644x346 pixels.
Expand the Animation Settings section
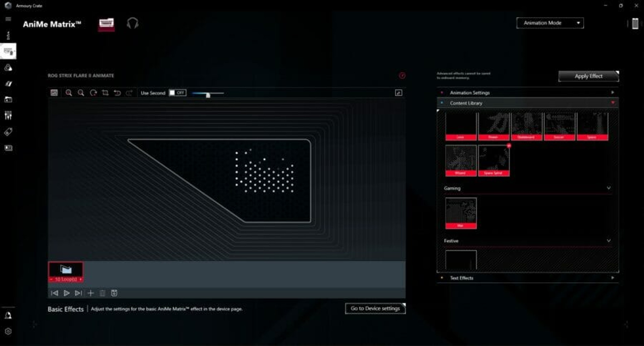point(528,92)
